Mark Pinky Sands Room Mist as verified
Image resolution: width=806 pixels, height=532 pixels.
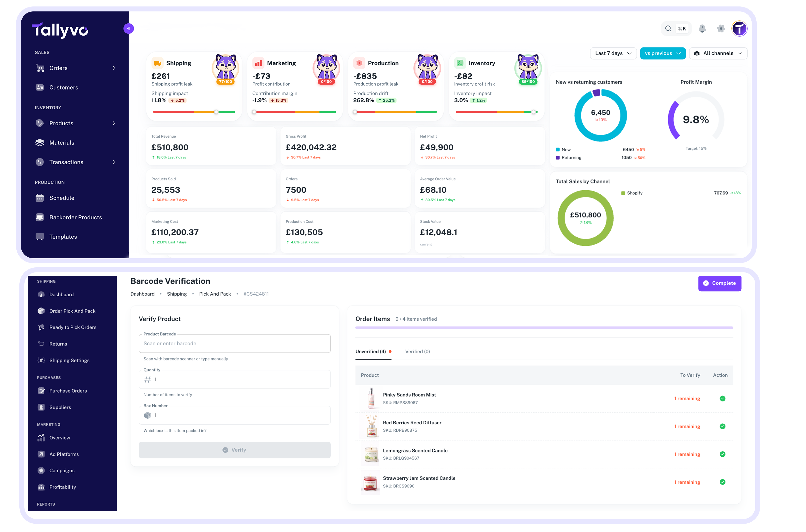(722, 398)
